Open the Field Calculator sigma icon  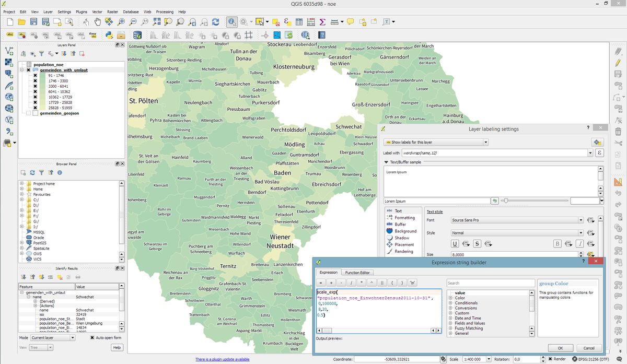[x=322, y=22]
